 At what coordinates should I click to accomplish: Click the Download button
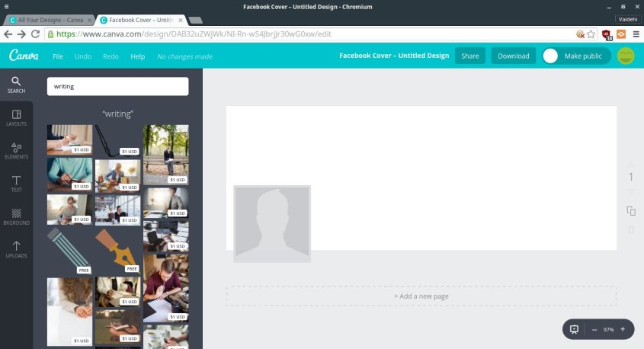(513, 56)
